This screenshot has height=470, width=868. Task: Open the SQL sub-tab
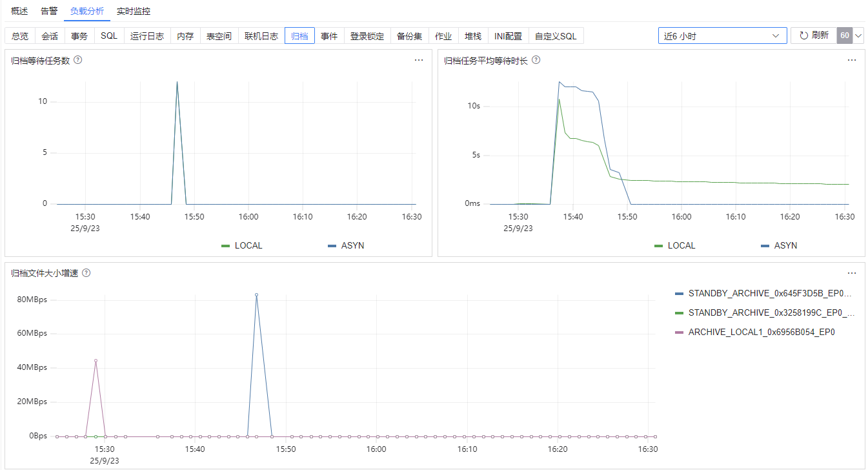109,36
